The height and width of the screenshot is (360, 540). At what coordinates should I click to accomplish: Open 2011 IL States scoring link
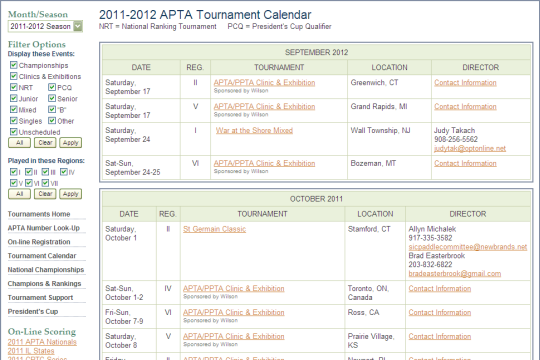[x=31, y=351]
